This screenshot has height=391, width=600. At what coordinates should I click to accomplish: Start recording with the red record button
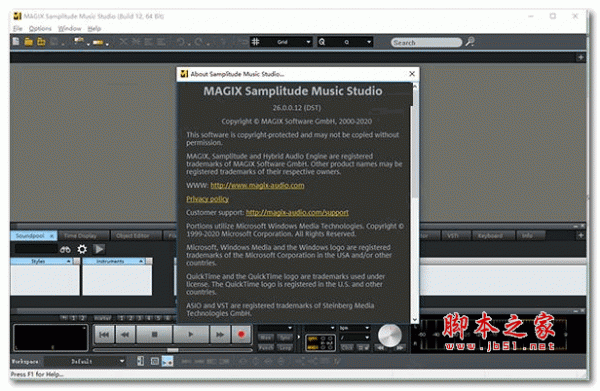click(241, 335)
